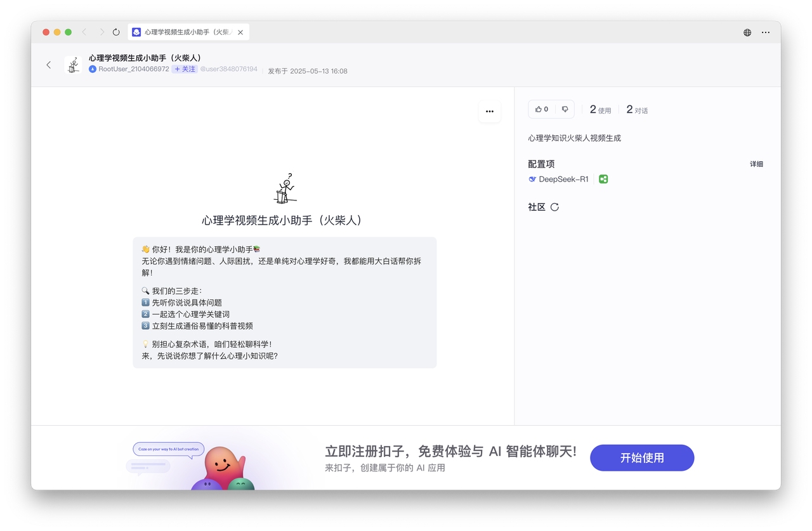Go back with the browser back arrow
The width and height of the screenshot is (812, 531).
pyautogui.click(x=84, y=32)
